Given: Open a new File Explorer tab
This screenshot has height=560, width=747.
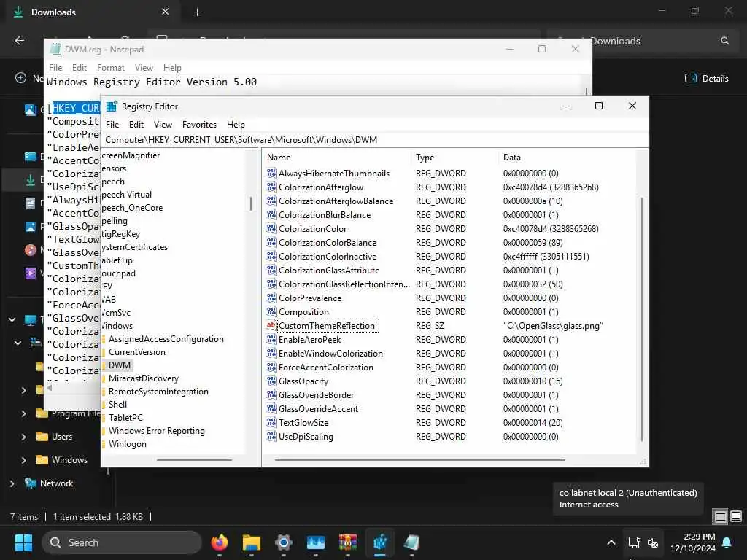Looking at the screenshot, I should click(x=197, y=12).
